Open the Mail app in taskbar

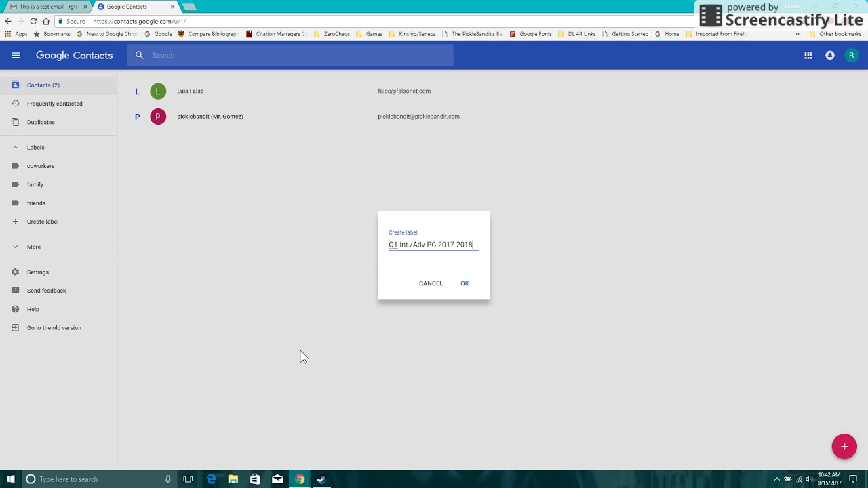point(277,479)
